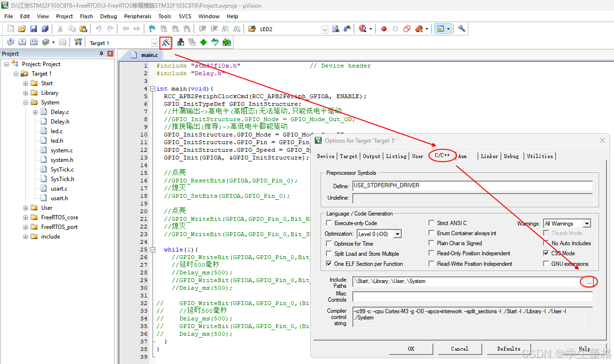Check Optimize for Time option
This screenshot has height=364, width=614.
pos(329,244)
